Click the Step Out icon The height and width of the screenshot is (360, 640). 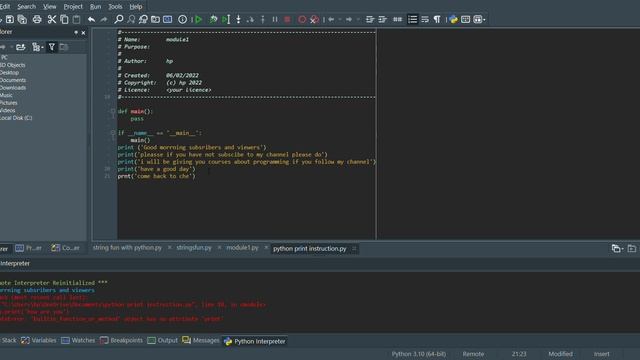coord(262,19)
